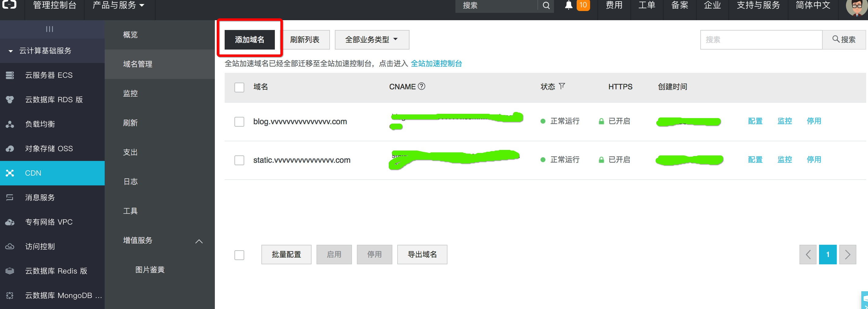
Task: Select the blog domain row checkbox
Action: pyautogui.click(x=239, y=122)
